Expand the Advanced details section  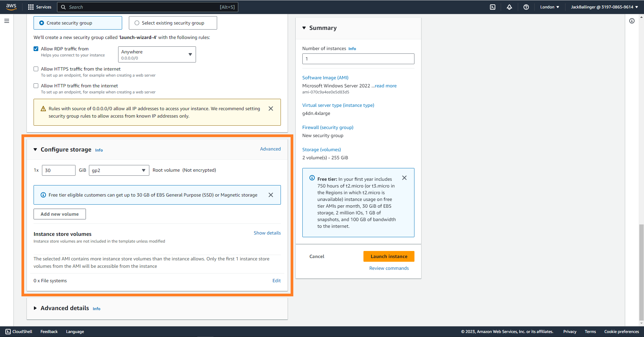(x=35, y=308)
